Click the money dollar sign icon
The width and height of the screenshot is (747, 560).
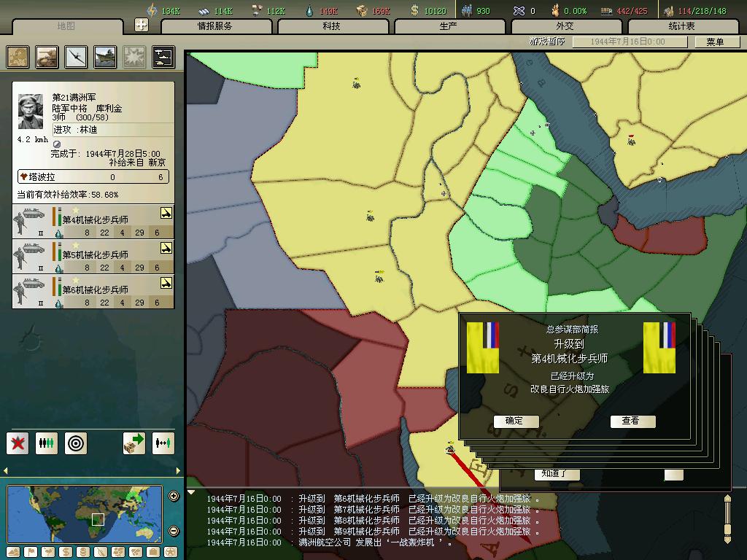coord(415,10)
